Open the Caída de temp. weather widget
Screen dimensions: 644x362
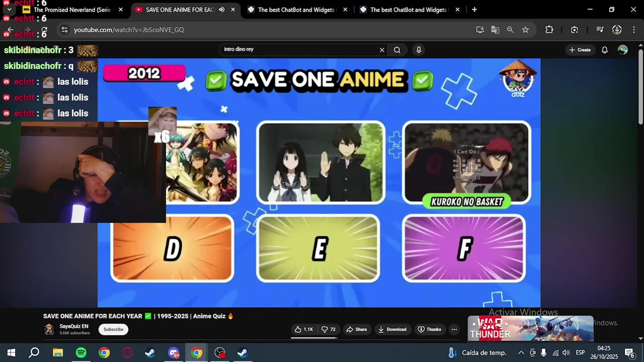pos(476,352)
